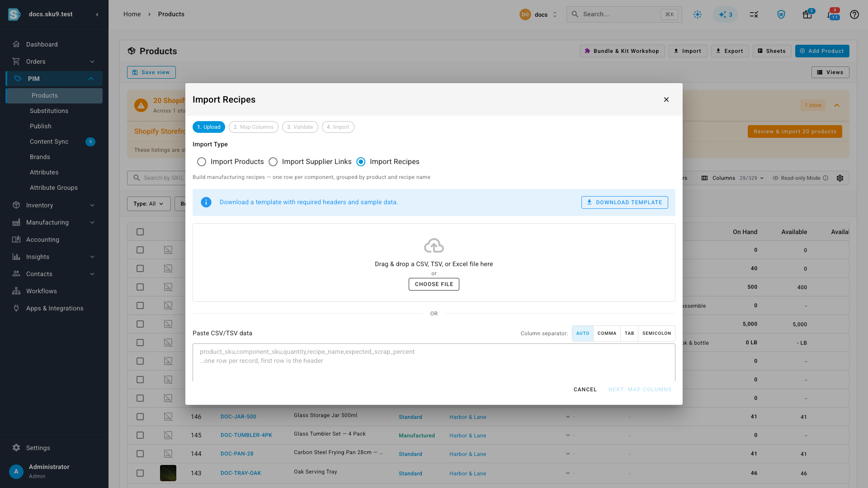This screenshot has height=488, width=868.
Task: Click the top Search field
Action: tap(624, 14)
